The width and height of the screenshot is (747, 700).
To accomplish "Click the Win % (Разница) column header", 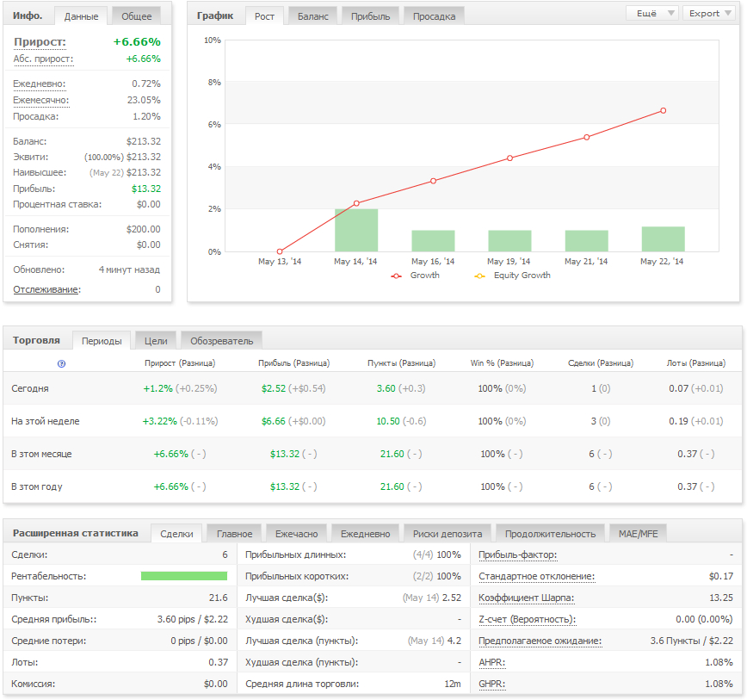I will pyautogui.click(x=502, y=363).
